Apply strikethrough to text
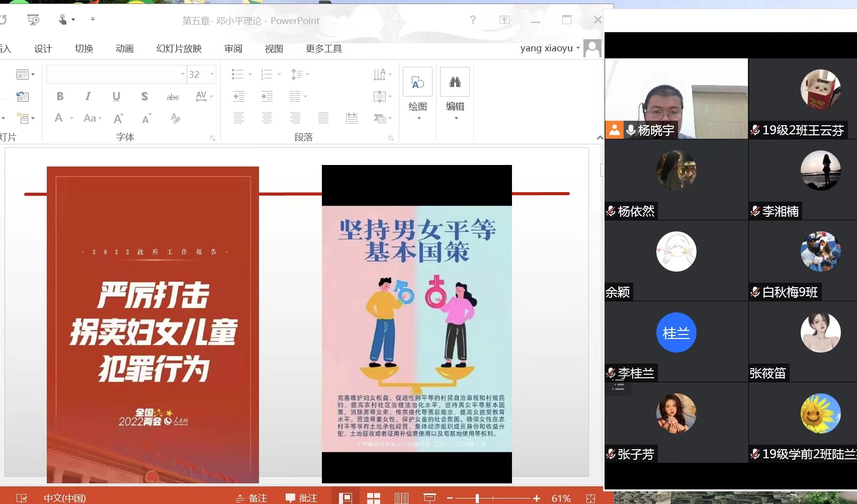857x504 pixels. point(173,97)
